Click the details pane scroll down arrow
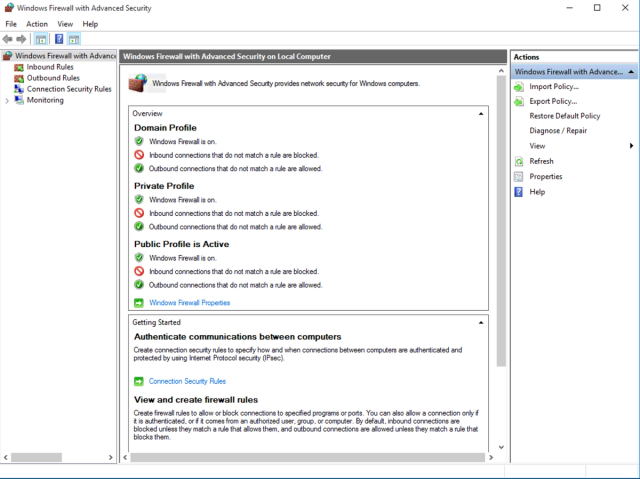This screenshot has width=640, height=479. coord(501,447)
